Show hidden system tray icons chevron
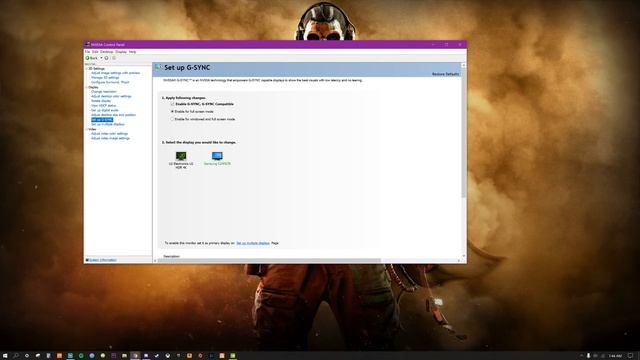 [x=582, y=356]
